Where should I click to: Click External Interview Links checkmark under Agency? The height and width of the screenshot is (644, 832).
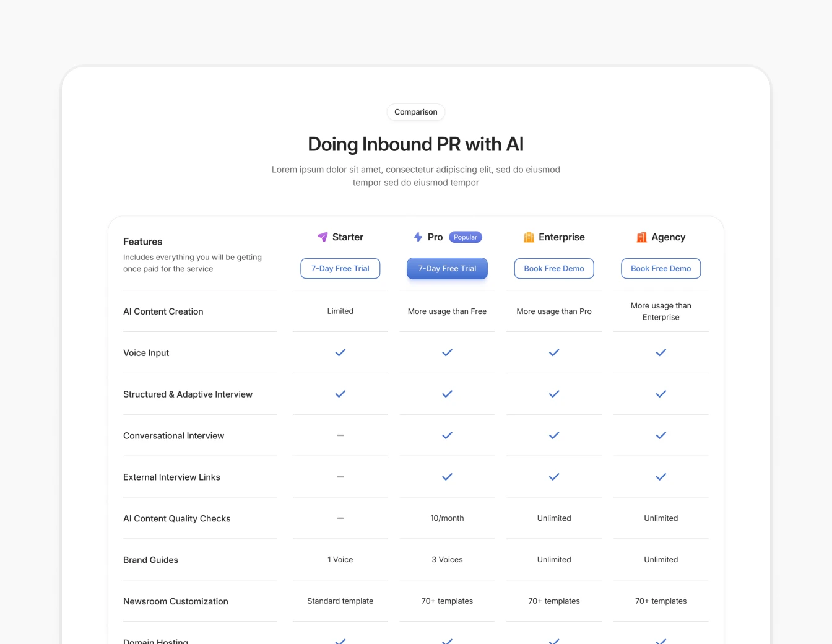661,477
